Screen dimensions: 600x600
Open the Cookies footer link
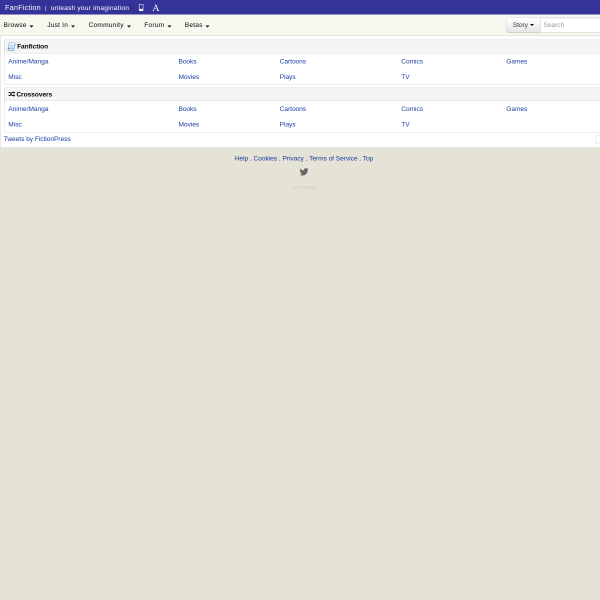[x=265, y=158]
